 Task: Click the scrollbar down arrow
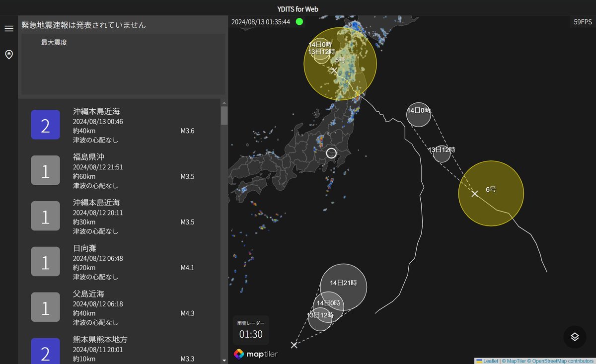coord(224,361)
